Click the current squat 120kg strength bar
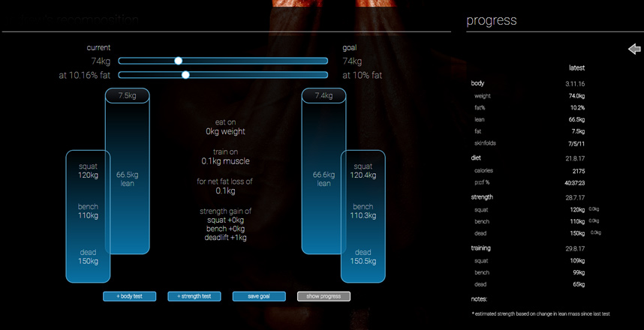This screenshot has width=644, height=330. [x=88, y=169]
